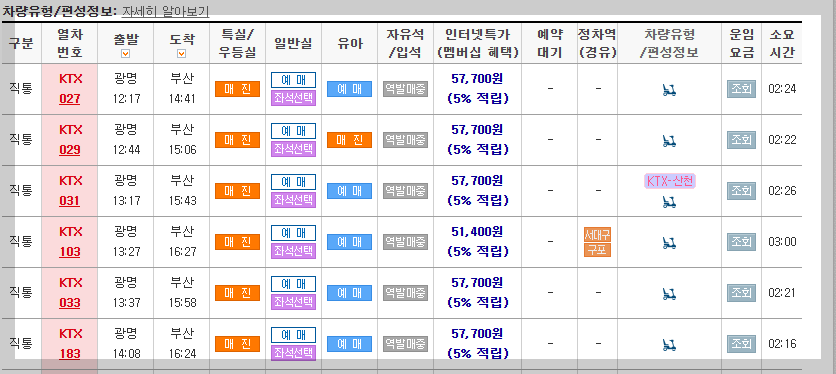Book 유아 예매 for KTX 031
The width and height of the screenshot is (836, 374).
(349, 191)
